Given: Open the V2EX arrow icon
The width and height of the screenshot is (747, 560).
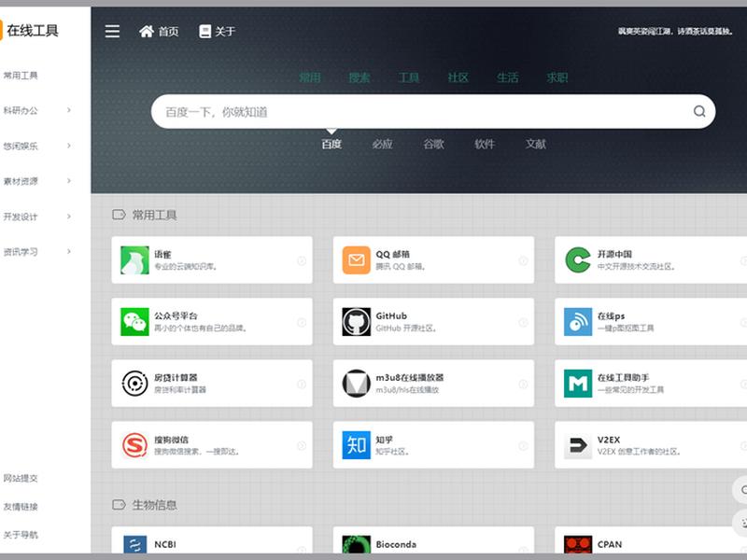Looking at the screenshot, I should pyautogui.click(x=578, y=445).
